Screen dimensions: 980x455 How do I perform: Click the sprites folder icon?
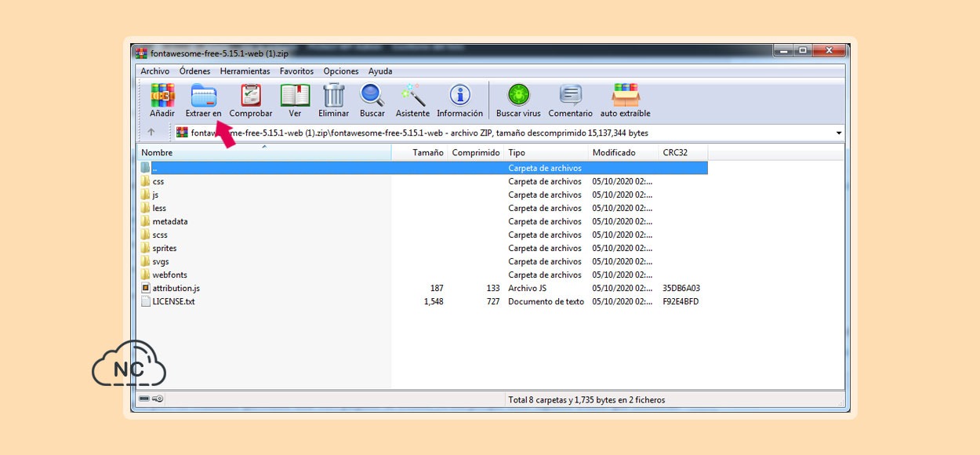coord(146,248)
